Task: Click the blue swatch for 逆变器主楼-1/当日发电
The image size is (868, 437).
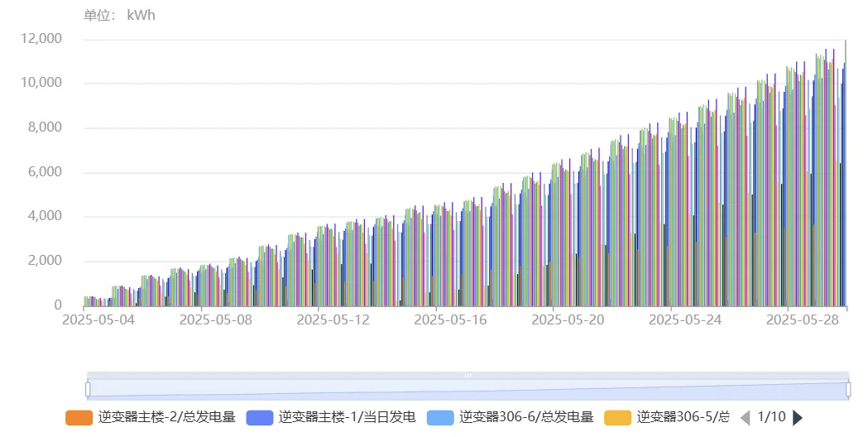Action: pos(260,418)
